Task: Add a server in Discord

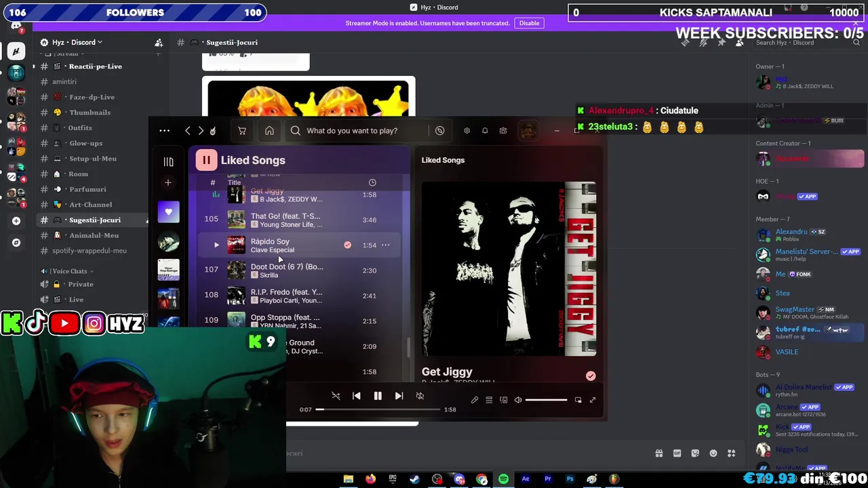Action: [x=16, y=221]
